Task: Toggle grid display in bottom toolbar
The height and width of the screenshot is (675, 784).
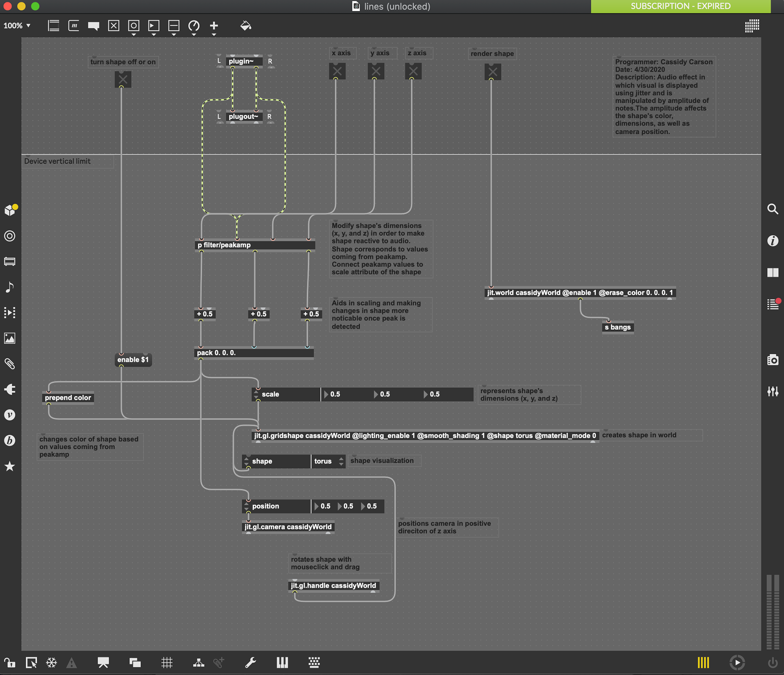Action: 167,663
